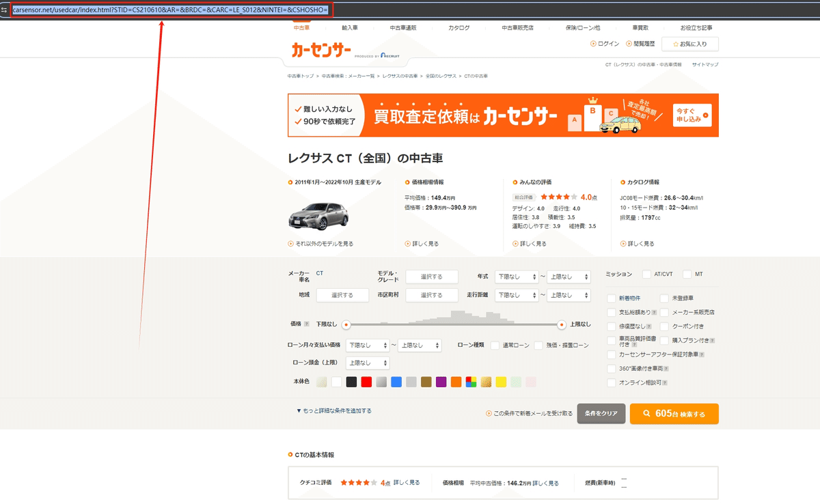This screenshot has height=504, width=820.
Task: Open the 走行距離 upper limit dropdown
Action: pos(569,295)
